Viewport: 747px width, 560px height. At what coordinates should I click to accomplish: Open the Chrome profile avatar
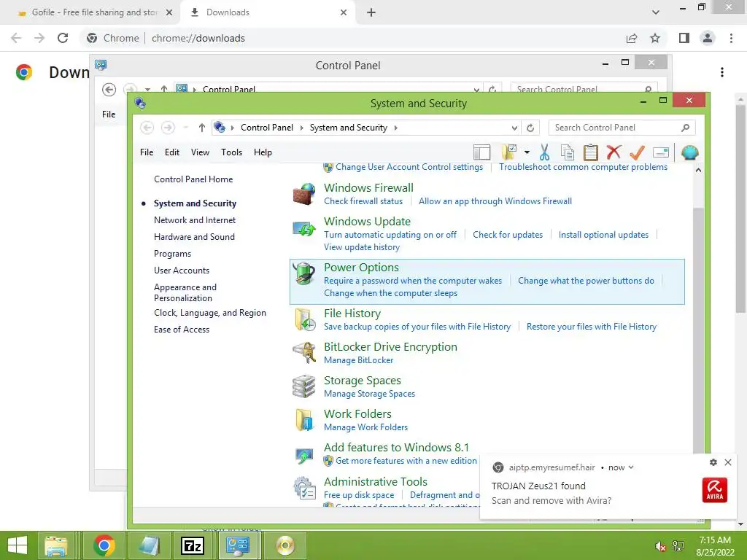(x=708, y=38)
